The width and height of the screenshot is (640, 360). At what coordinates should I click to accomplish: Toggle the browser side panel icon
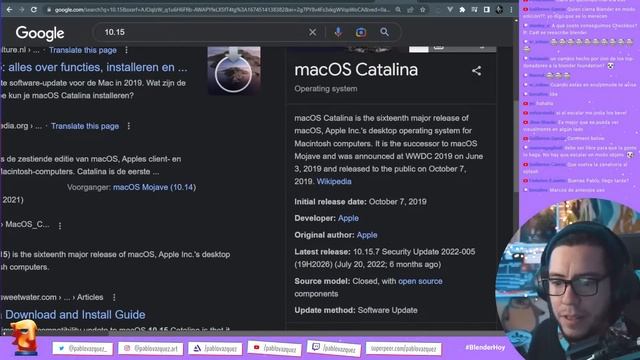(487, 9)
